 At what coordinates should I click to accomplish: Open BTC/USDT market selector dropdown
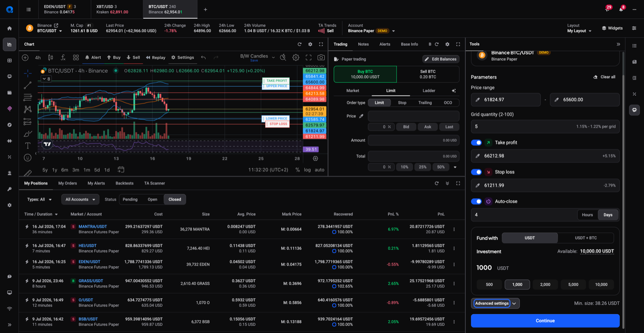click(x=50, y=31)
